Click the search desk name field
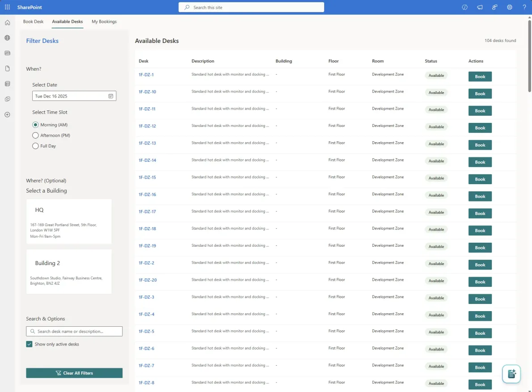The image size is (532, 392). point(74,331)
